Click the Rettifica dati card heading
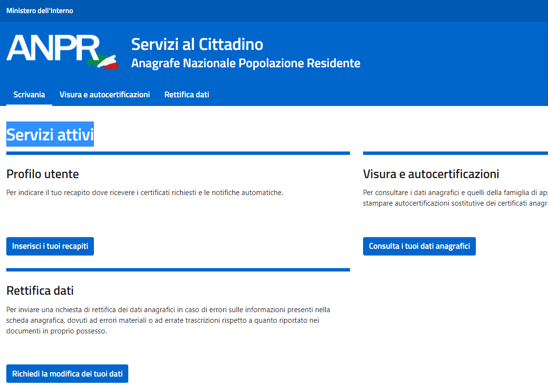 (40, 291)
